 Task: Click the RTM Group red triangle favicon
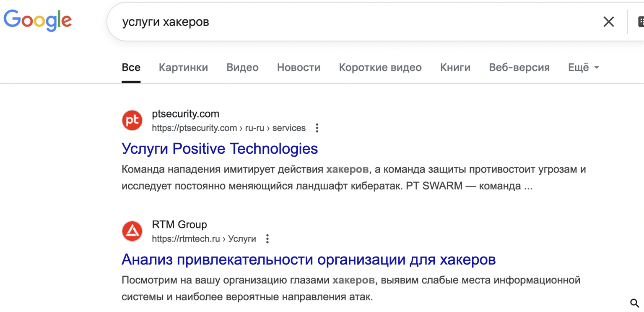132,231
